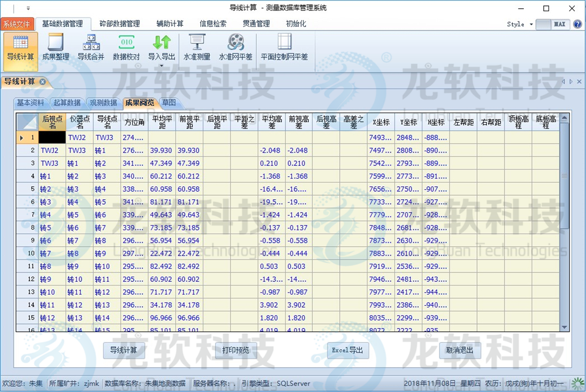Image resolution: width=586 pixels, height=392 pixels.
Task: Start 水准网平差 from the ribbon
Action: point(236,50)
